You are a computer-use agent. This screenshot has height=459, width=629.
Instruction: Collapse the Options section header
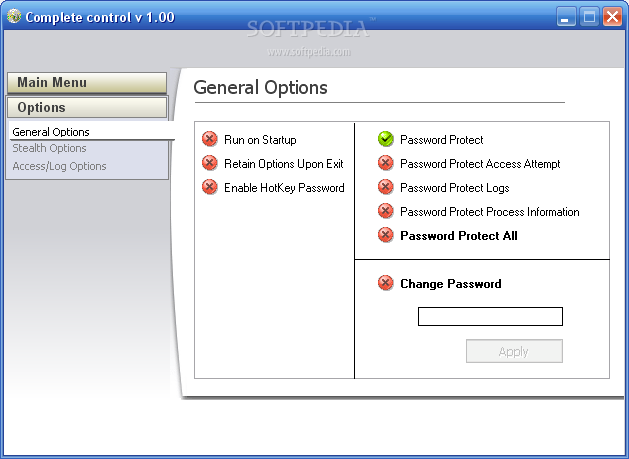click(x=87, y=108)
